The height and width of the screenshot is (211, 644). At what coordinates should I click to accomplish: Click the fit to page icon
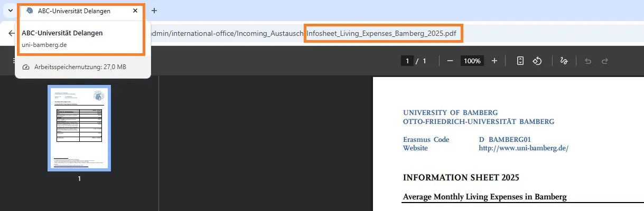[520, 61]
